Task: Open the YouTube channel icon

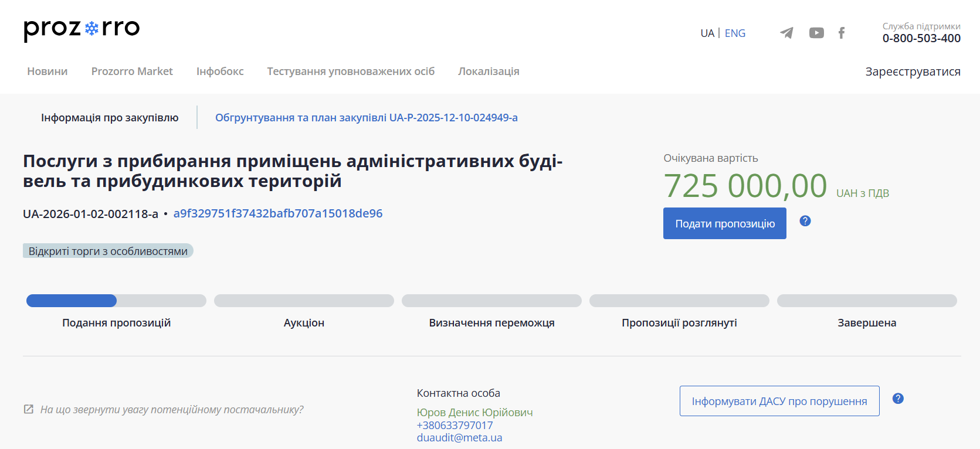Action: coord(816,33)
